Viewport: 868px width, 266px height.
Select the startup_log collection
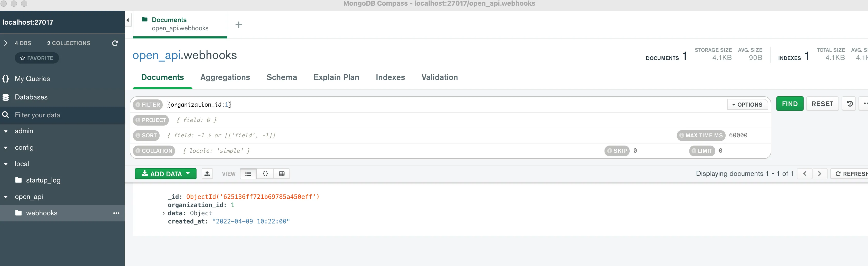tap(43, 180)
